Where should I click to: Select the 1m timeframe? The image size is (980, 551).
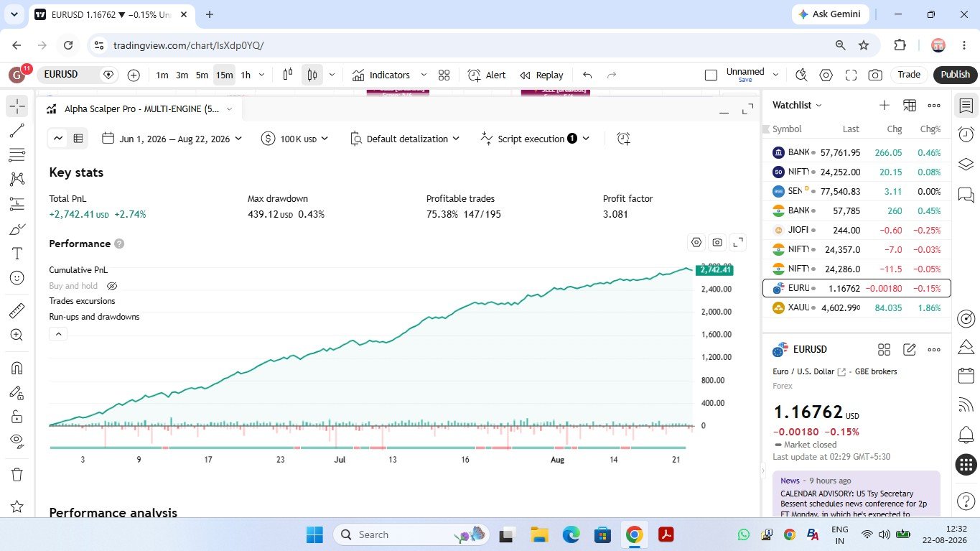[x=162, y=75]
